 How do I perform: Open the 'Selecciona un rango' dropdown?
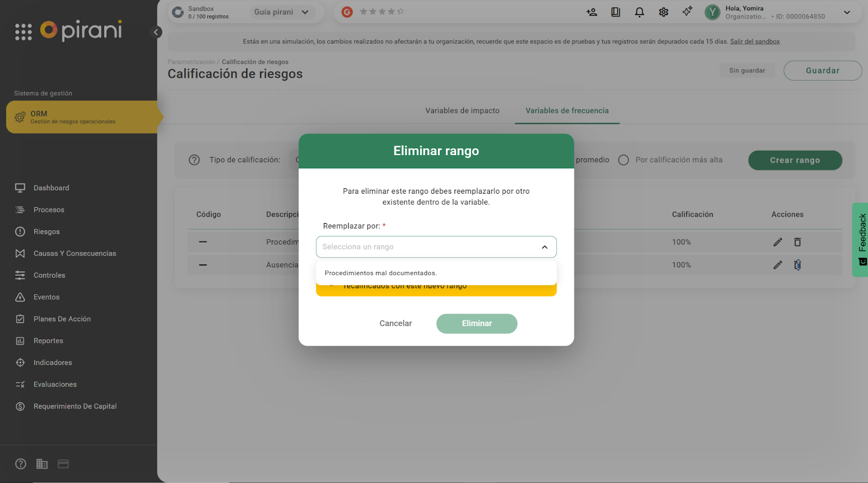coord(436,247)
